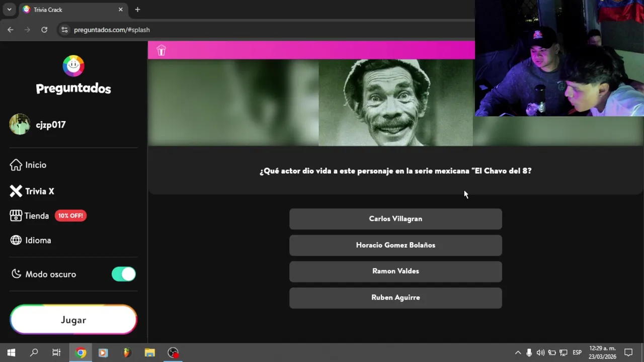
Task: Click the Preguntados logo icon
Action: click(x=73, y=66)
